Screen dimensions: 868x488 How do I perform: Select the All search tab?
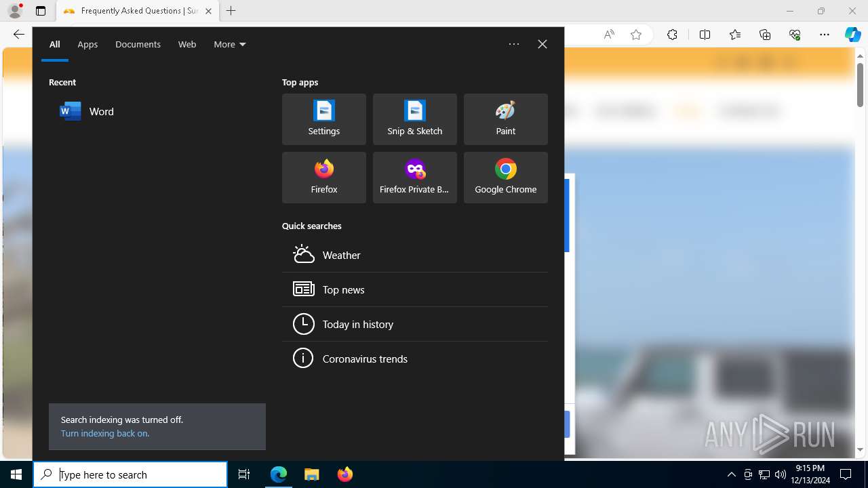[55, 44]
